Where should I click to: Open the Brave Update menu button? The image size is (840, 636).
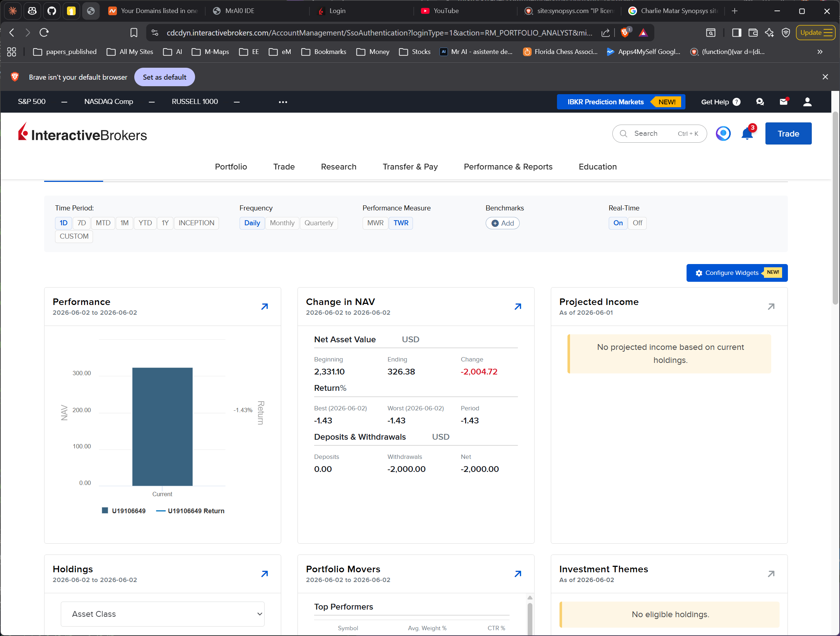(816, 33)
